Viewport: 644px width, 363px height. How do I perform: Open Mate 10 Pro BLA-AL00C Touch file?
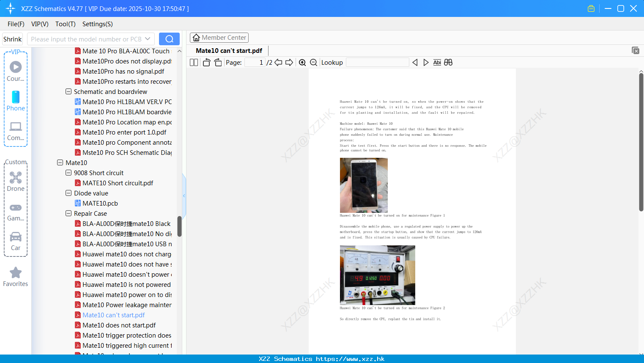[122, 51]
